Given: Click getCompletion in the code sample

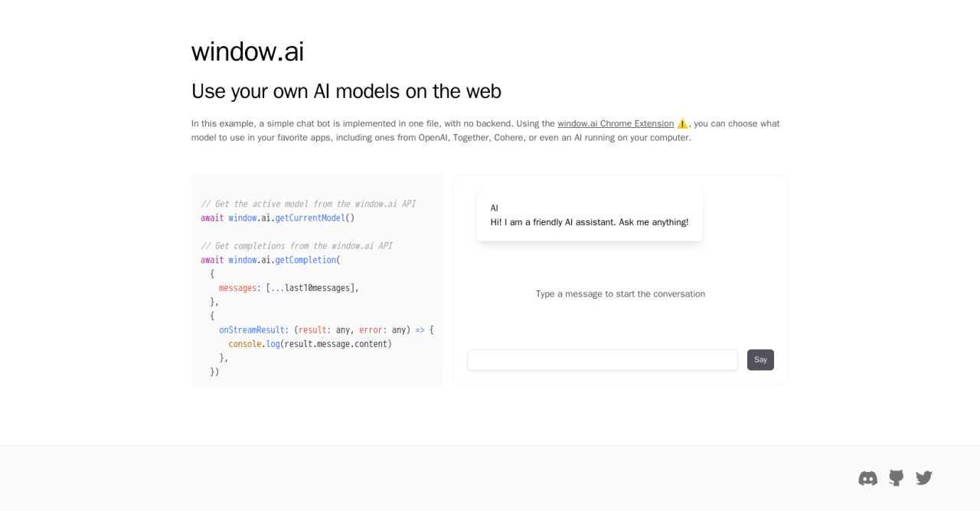Looking at the screenshot, I should [x=305, y=260].
